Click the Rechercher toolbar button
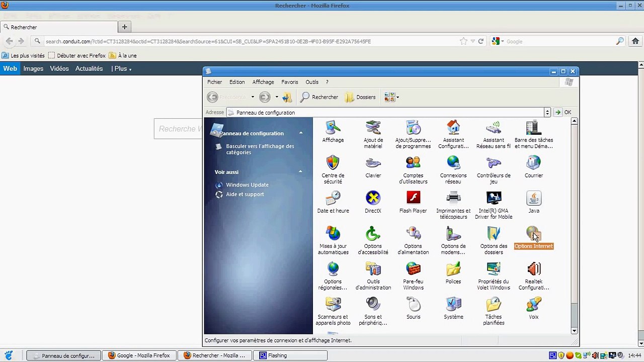644x362 pixels. (319, 97)
